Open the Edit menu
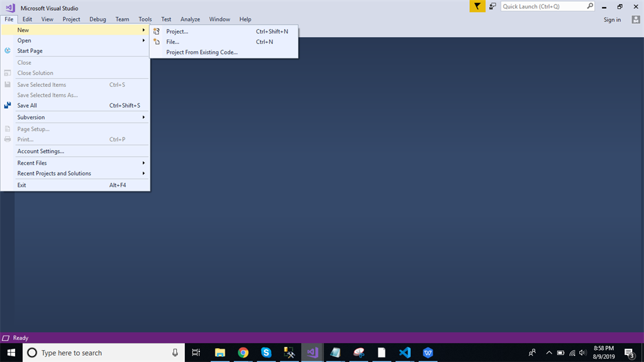This screenshot has height=362, width=644. click(x=27, y=20)
